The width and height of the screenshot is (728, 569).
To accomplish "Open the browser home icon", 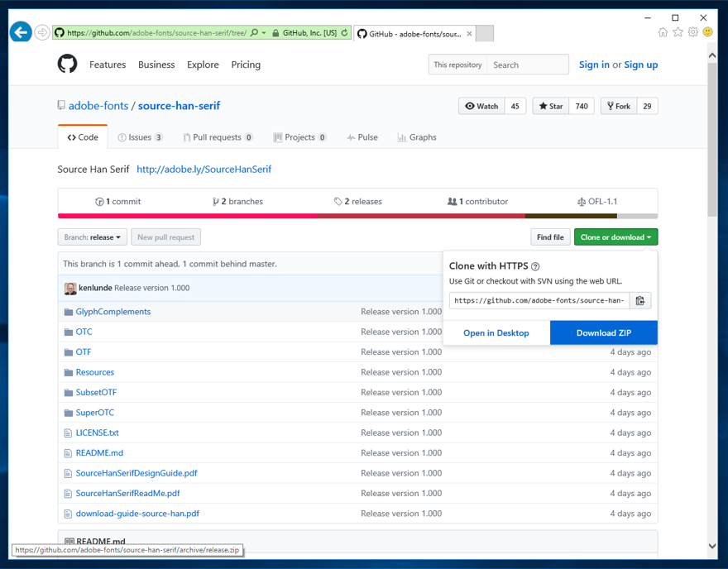I will coord(663,32).
